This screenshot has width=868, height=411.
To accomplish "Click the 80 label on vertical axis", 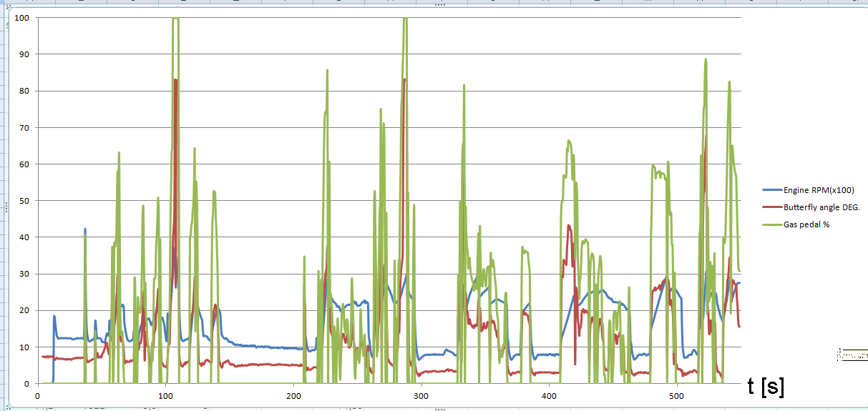I will pyautogui.click(x=23, y=91).
